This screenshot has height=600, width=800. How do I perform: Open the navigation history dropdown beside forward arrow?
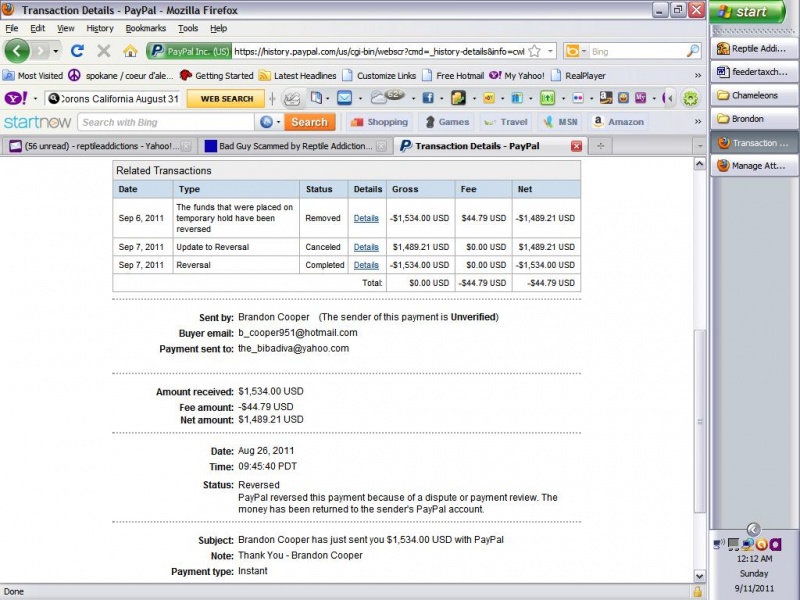[56, 51]
